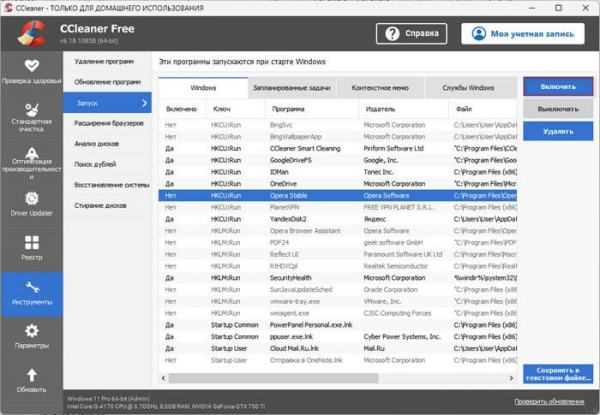The width and height of the screenshot is (600, 415).
Task: Open the Driver Updater section
Action: 31,204
